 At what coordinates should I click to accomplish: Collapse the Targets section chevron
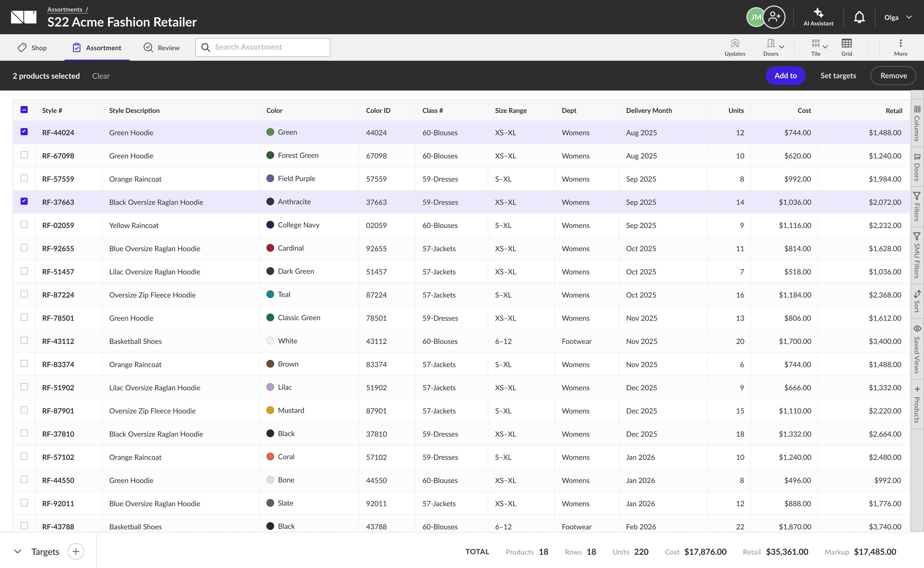pyautogui.click(x=18, y=551)
